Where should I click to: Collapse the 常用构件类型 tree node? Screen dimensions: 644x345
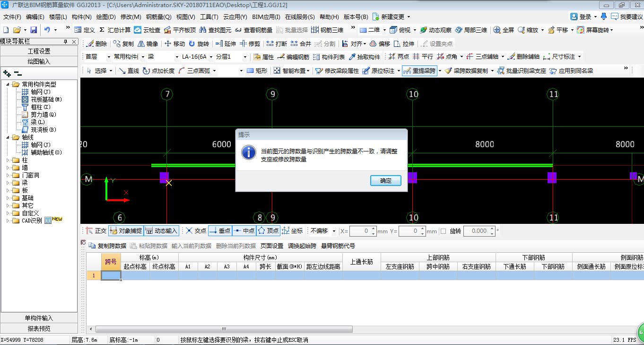[8, 85]
